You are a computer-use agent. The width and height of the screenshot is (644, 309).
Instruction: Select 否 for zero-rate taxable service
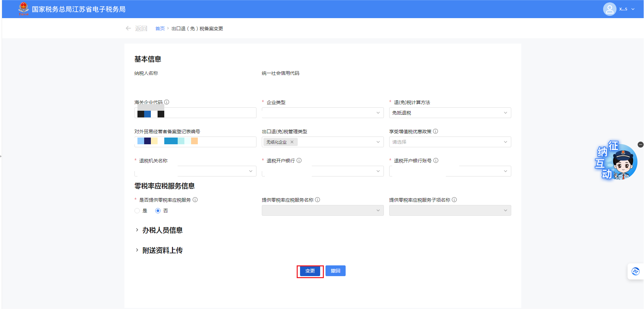(158, 211)
